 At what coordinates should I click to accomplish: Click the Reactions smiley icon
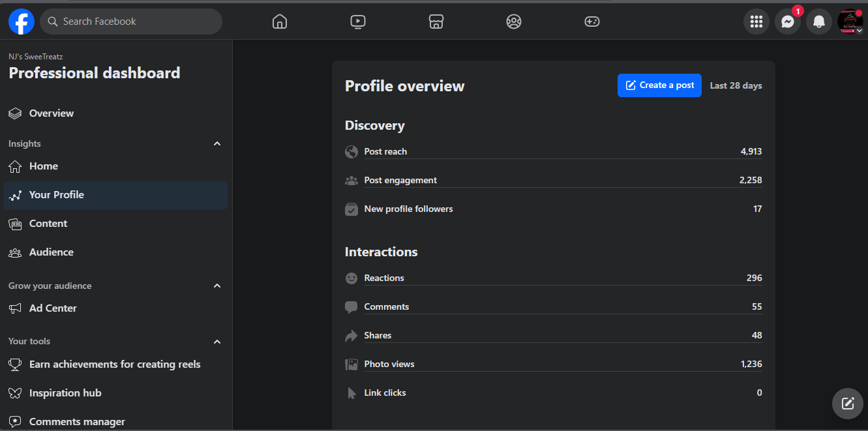click(x=352, y=278)
